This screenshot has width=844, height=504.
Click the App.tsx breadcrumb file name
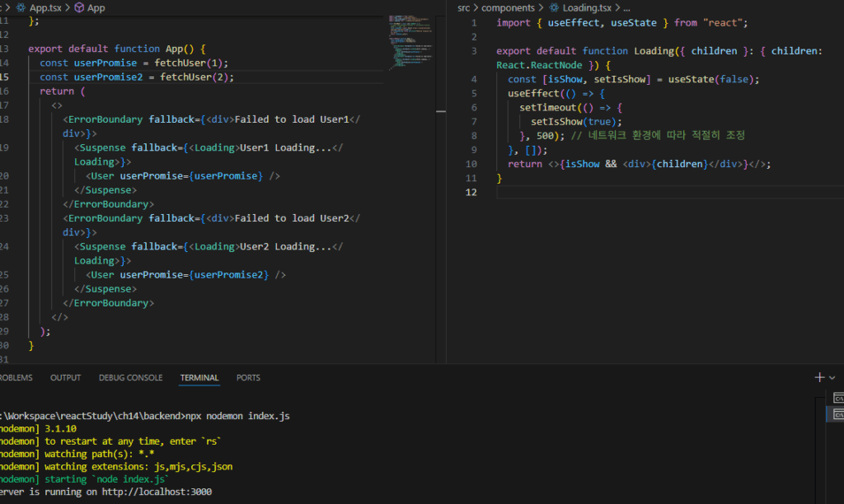45,7
